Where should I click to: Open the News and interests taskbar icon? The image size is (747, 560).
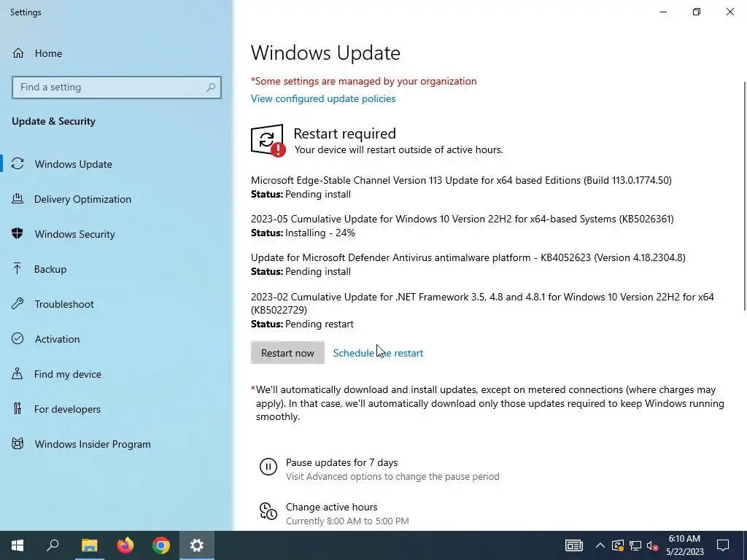coord(573,545)
